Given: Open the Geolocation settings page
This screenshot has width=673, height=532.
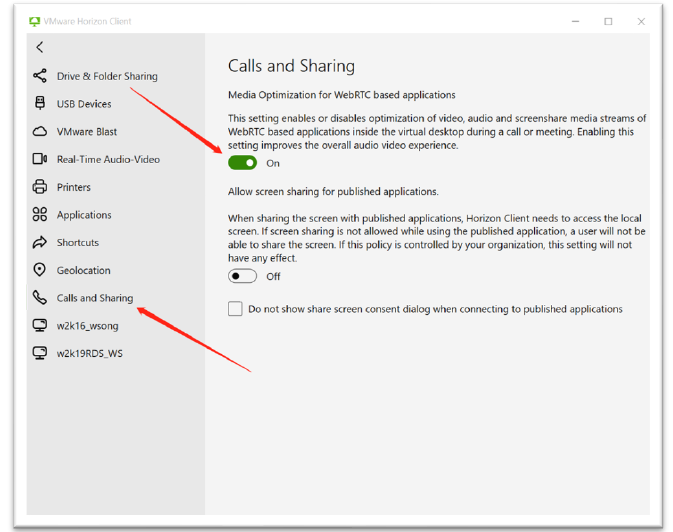Looking at the screenshot, I should pos(83,270).
